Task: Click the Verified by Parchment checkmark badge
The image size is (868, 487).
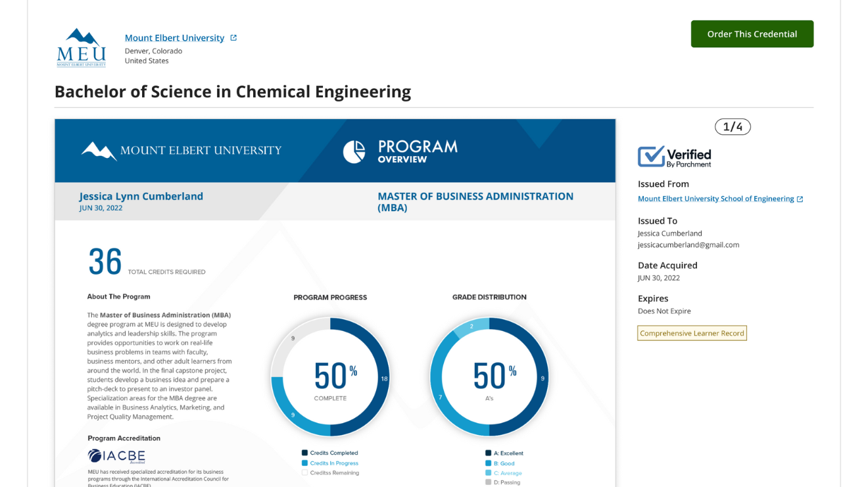Action: [x=675, y=157]
